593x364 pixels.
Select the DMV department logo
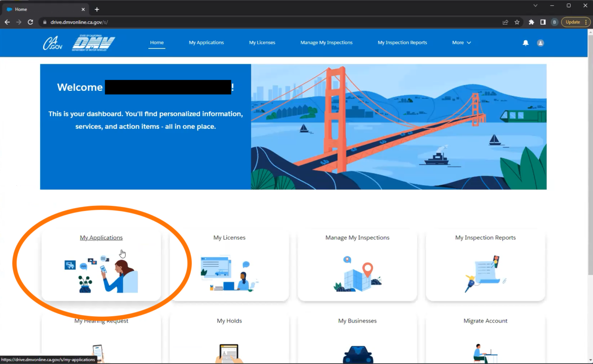(x=93, y=42)
